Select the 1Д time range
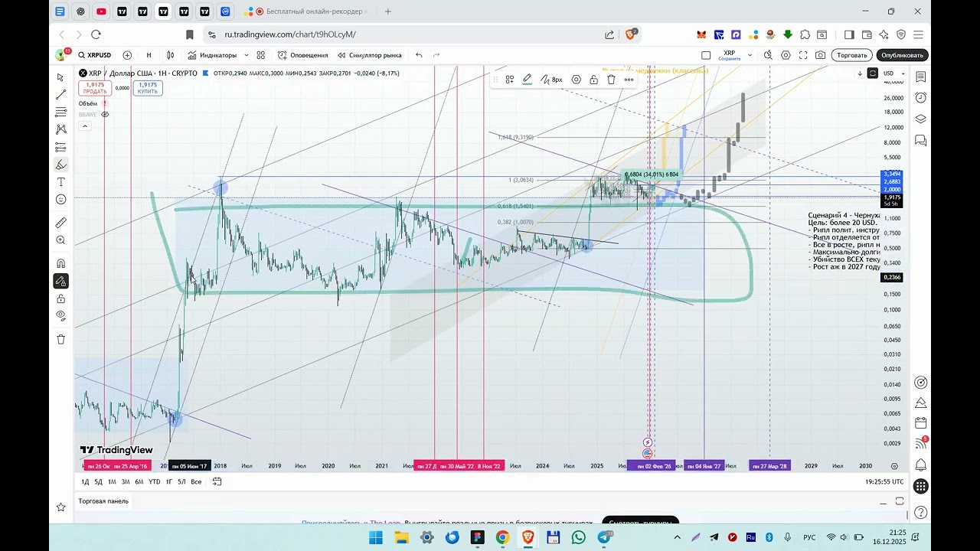The image size is (980, 551). [85, 481]
